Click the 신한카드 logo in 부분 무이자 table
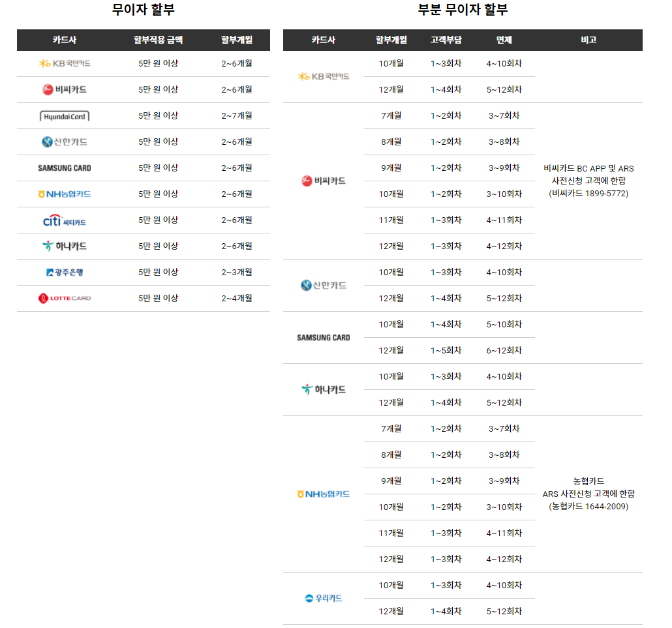This screenshot has height=628, width=672. 324,285
